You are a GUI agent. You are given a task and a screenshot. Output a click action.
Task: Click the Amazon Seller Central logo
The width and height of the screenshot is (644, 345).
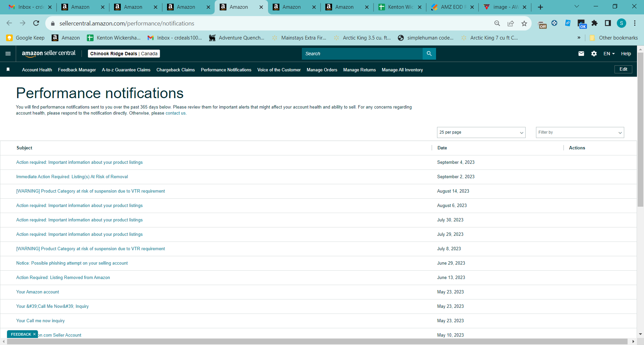(x=49, y=54)
